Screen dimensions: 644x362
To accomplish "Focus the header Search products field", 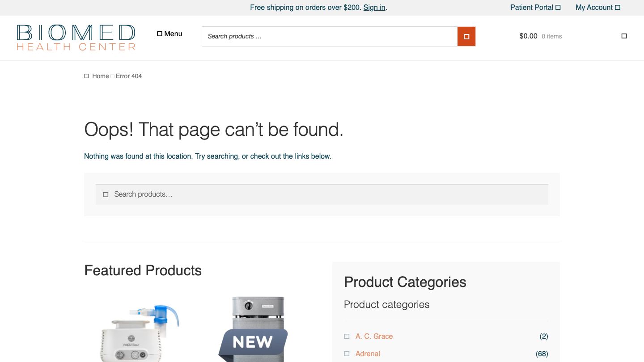I will [329, 37].
